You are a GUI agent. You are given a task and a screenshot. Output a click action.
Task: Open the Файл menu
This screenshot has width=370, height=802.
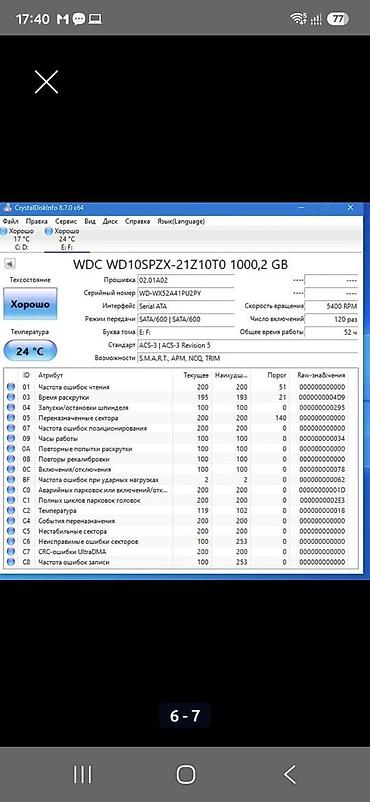tap(10, 221)
